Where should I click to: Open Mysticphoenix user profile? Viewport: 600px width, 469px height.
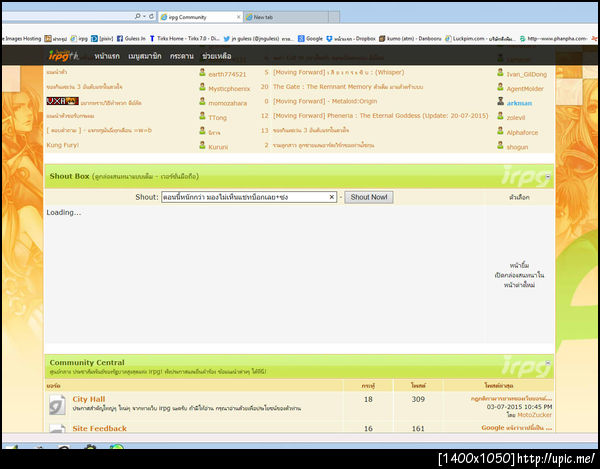(x=229, y=89)
